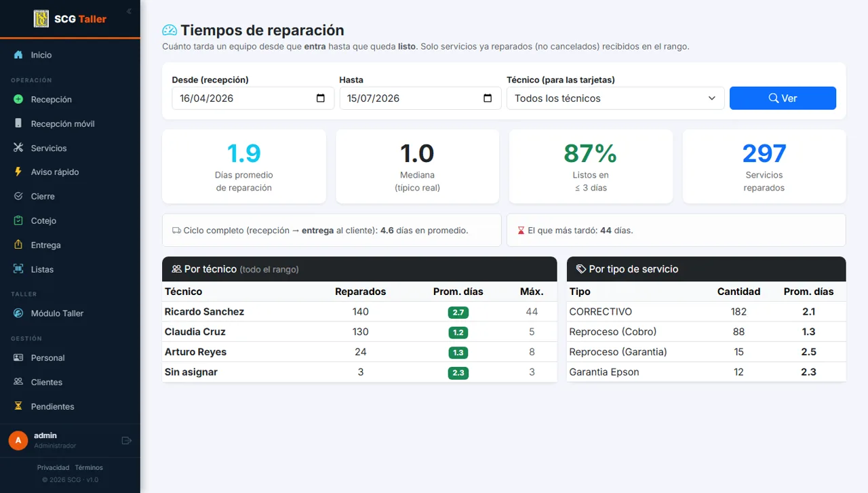Click the 2.7 average badge for Ricardo
The height and width of the screenshot is (493, 868).
458,313
